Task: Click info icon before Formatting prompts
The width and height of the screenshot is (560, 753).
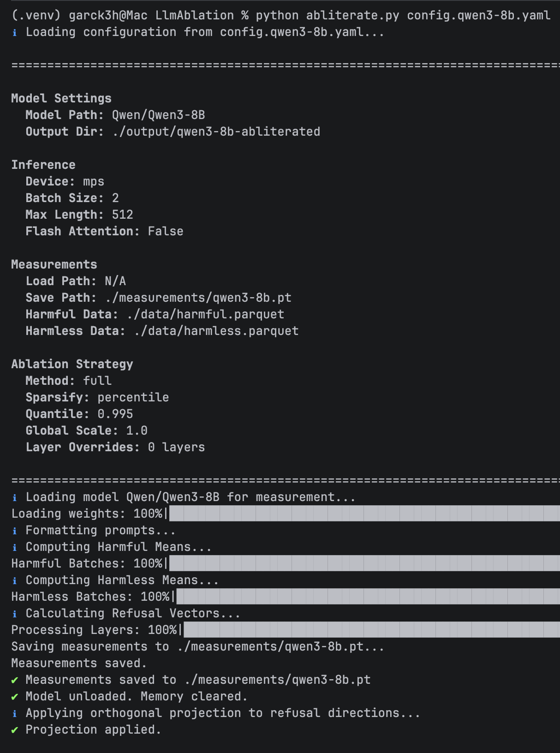Action: 15,531
